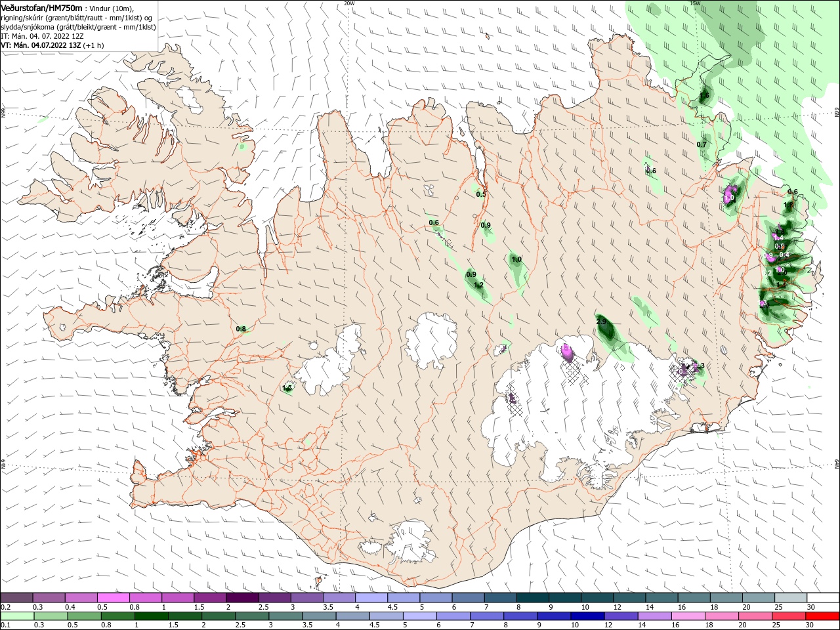Select the palest green swatch between 0.1 and 0.3
This screenshot has width=840, height=630.
(x=17, y=616)
